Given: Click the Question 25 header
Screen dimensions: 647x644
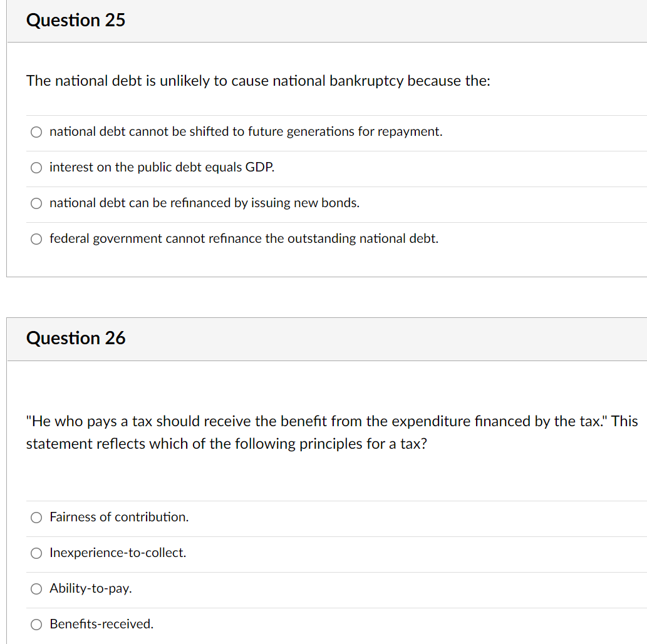Looking at the screenshot, I should click(76, 20).
